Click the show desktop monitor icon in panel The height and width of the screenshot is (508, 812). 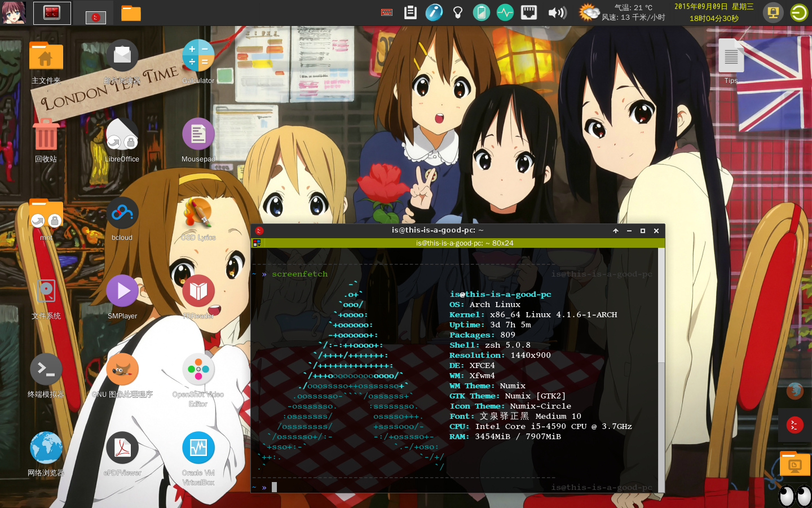tap(773, 12)
